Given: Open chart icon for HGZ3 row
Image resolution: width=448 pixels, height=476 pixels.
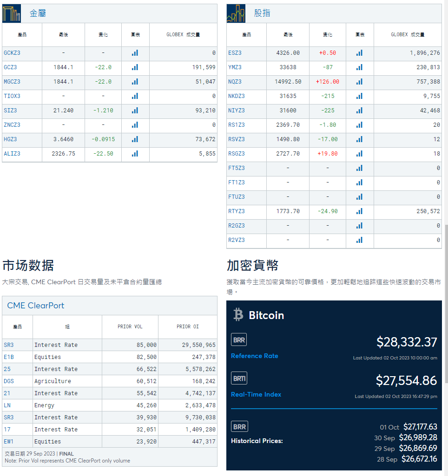Looking at the screenshot, I should [x=135, y=139].
